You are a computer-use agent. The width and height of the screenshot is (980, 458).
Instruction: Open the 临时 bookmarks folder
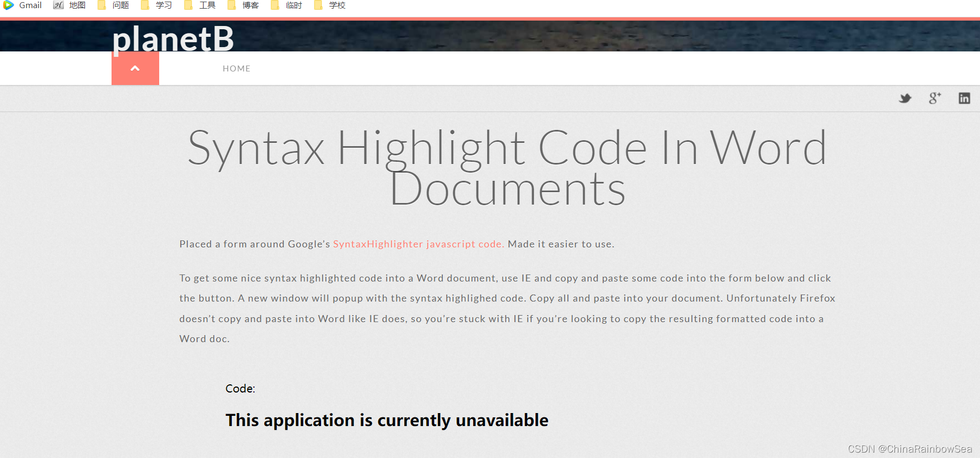click(x=286, y=5)
